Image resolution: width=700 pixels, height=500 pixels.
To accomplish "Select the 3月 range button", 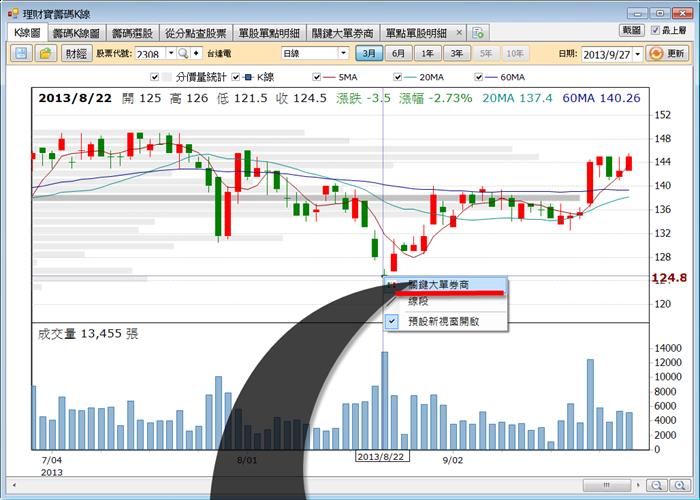I will (x=369, y=54).
